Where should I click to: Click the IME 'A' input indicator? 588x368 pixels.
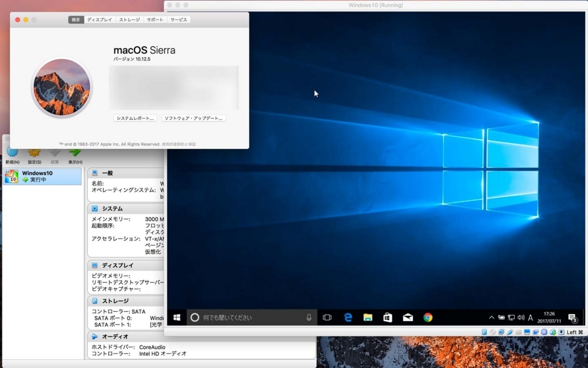pos(530,317)
